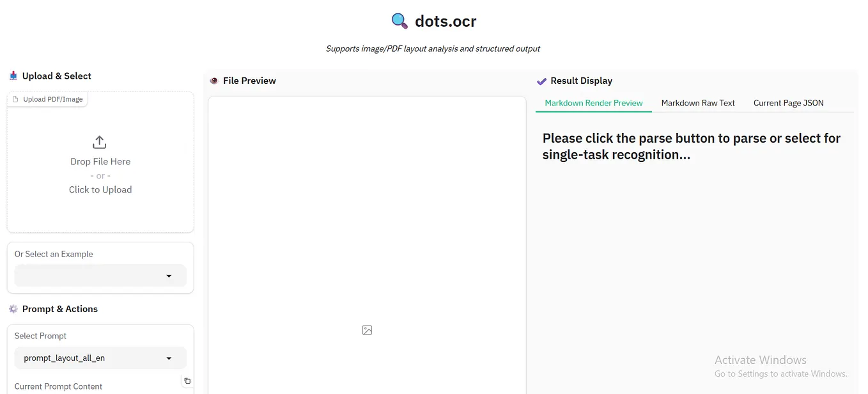Follow the Go to Settings activation link
The width and height of the screenshot is (868, 394).
[781, 374]
